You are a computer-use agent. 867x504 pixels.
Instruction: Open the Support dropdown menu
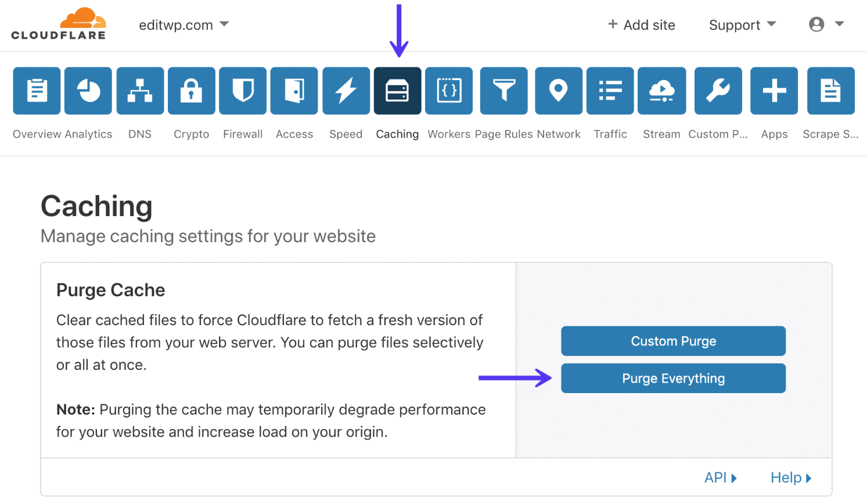coord(742,24)
